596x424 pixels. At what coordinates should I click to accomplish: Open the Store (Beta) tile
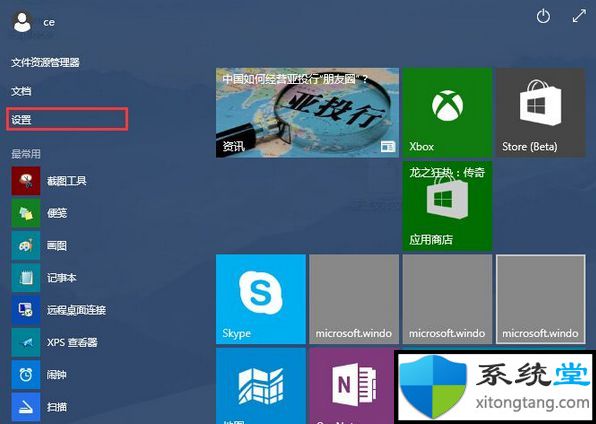tap(541, 113)
